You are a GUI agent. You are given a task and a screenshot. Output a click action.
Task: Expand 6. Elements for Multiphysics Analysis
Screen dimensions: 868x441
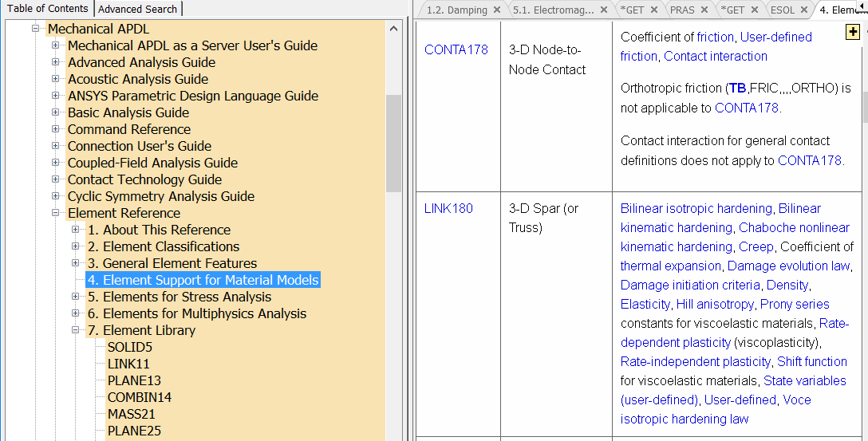click(x=75, y=313)
